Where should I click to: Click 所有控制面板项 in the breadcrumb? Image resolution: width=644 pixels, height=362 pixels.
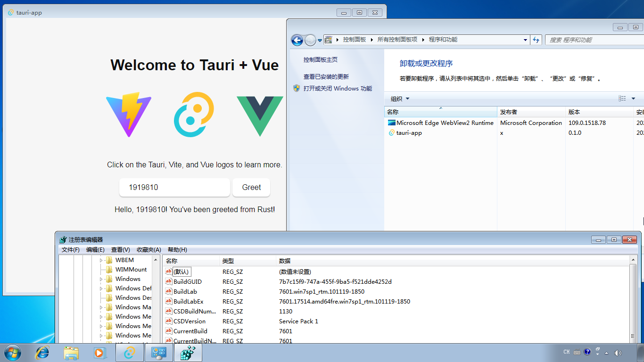click(x=397, y=40)
